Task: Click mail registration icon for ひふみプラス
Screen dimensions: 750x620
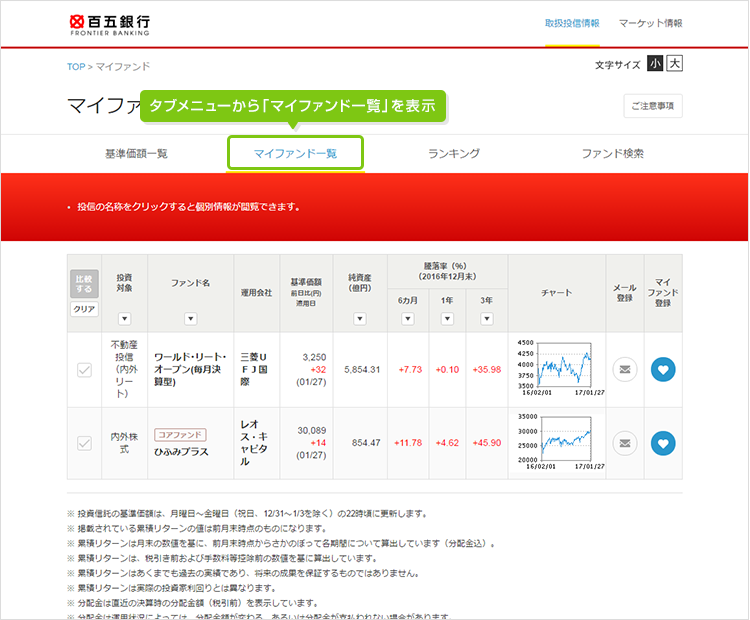Action: (x=625, y=443)
